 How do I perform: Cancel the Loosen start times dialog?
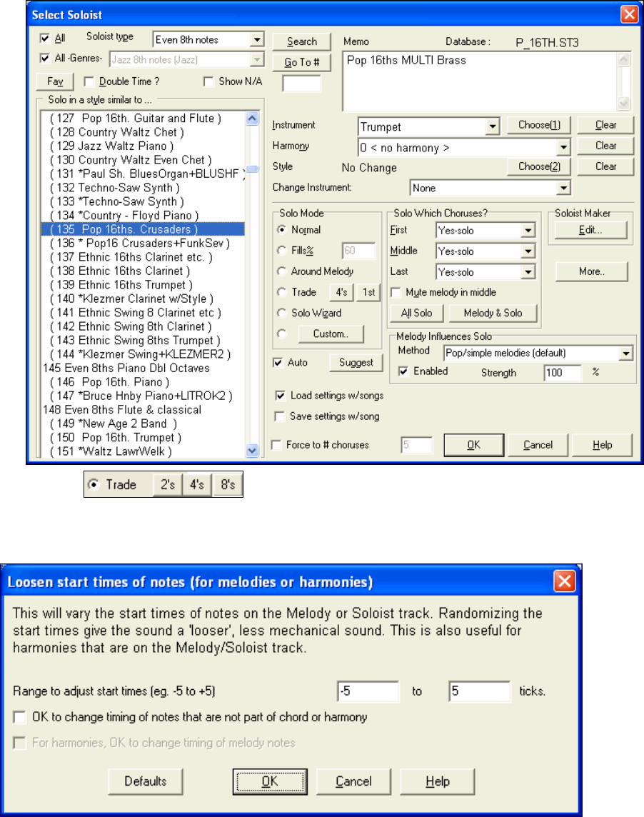353,781
